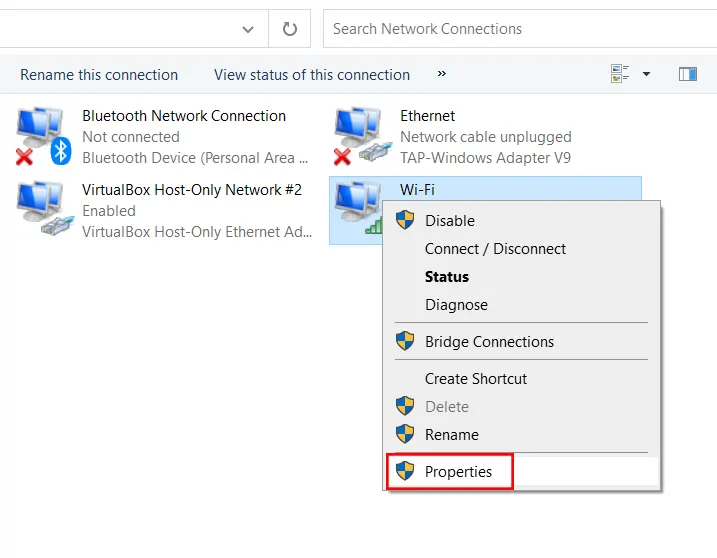Click the shield icon beside Disable
Screen dimensions: 717x558
(x=405, y=220)
